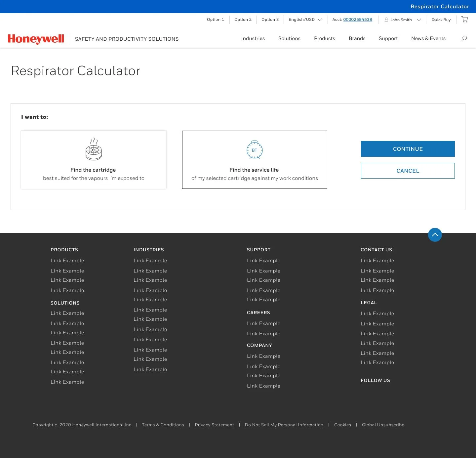Open Do Not Sell My Personal Information link
The height and width of the screenshot is (458, 476).
(x=284, y=425)
